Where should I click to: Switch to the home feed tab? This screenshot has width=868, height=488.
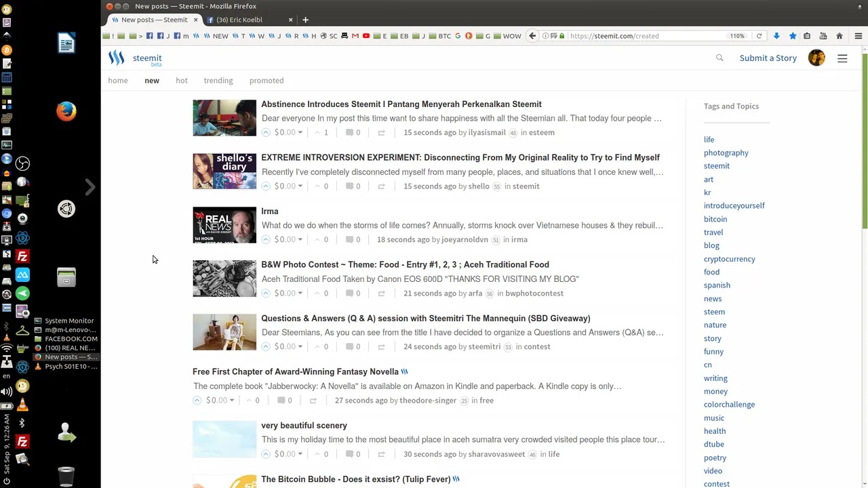118,80
